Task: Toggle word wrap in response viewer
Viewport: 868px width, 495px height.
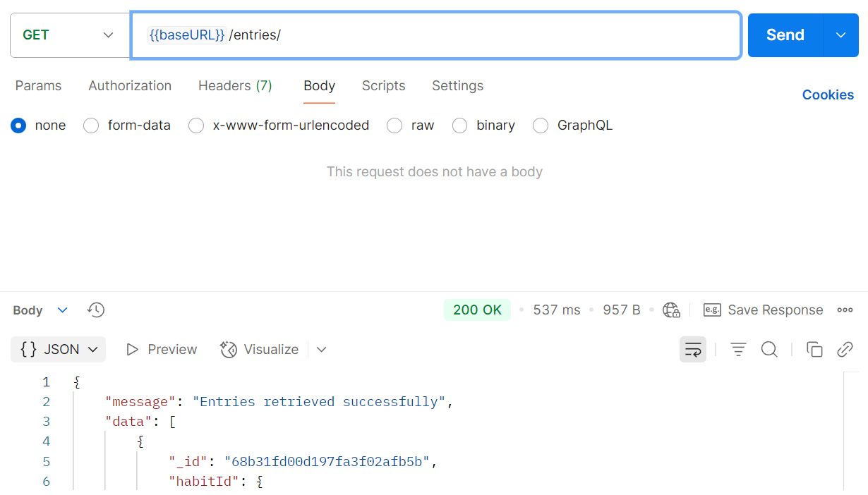Action: pyautogui.click(x=693, y=349)
